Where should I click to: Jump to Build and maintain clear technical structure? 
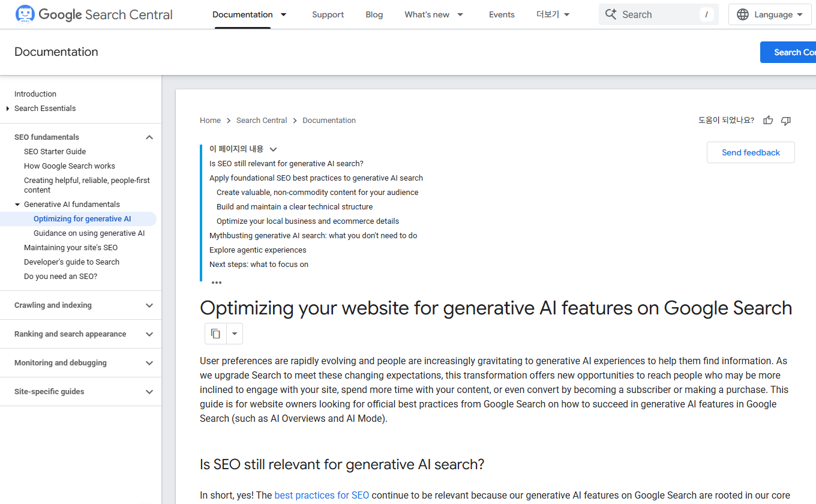[295, 207]
